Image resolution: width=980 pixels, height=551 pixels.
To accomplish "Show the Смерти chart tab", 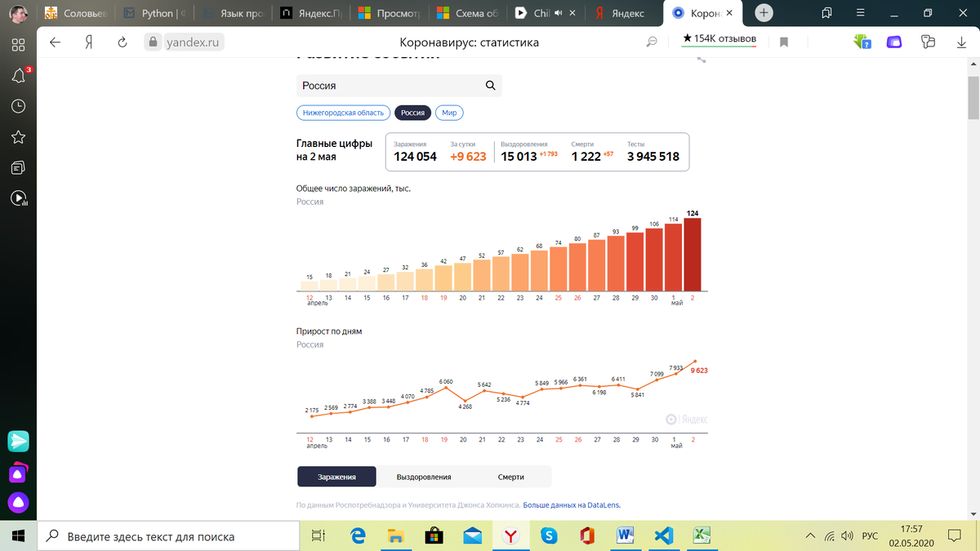I will pos(511,477).
